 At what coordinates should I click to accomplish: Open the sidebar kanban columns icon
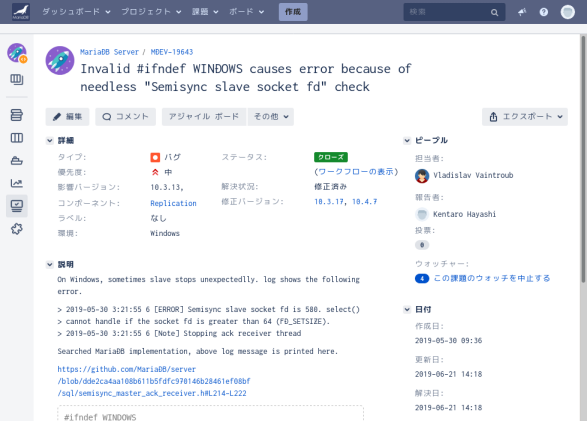17,138
